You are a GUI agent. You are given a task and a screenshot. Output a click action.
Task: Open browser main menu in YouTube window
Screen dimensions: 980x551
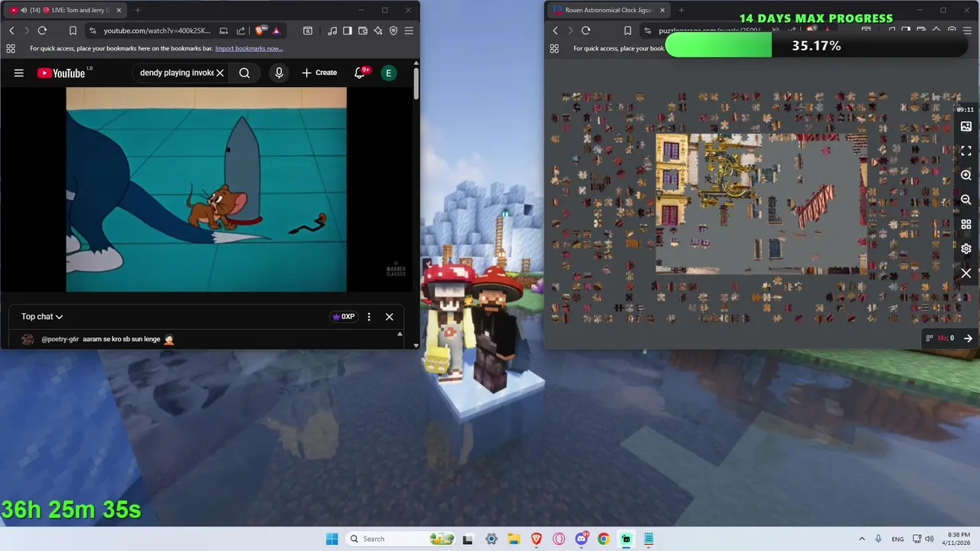[x=409, y=31]
